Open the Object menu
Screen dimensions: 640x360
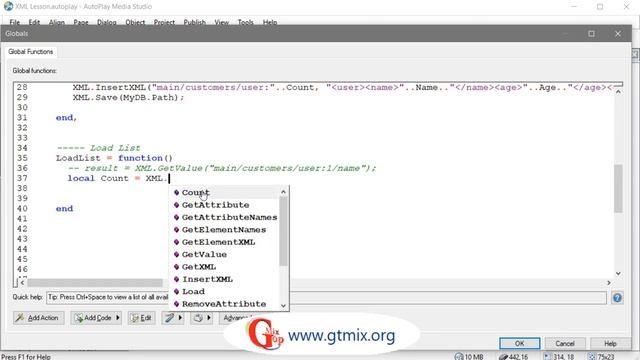click(x=135, y=22)
